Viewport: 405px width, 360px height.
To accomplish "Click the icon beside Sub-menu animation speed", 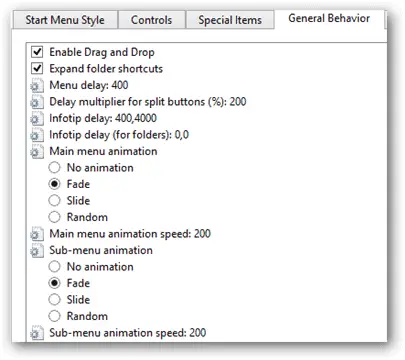I will 37,333.
